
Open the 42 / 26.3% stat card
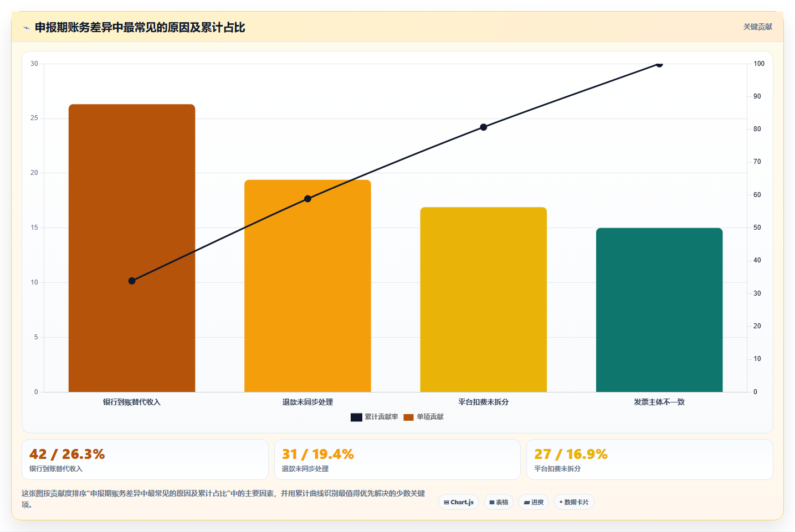pyautogui.click(x=145, y=459)
